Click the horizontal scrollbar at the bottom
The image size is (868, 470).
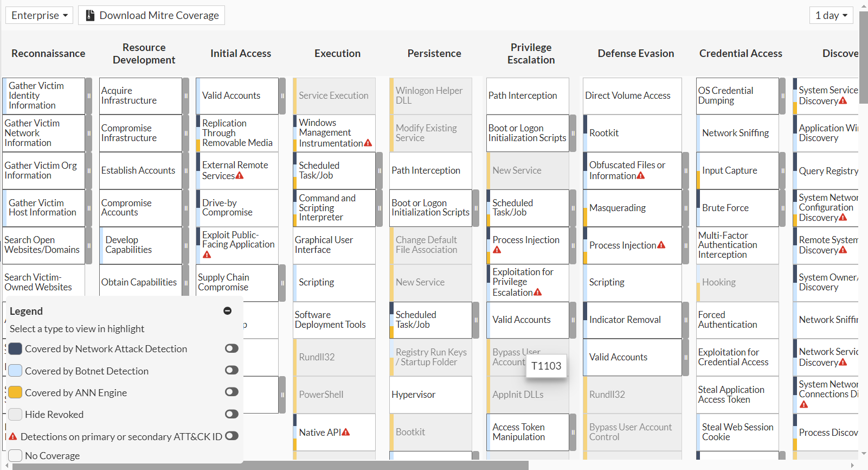(271, 466)
